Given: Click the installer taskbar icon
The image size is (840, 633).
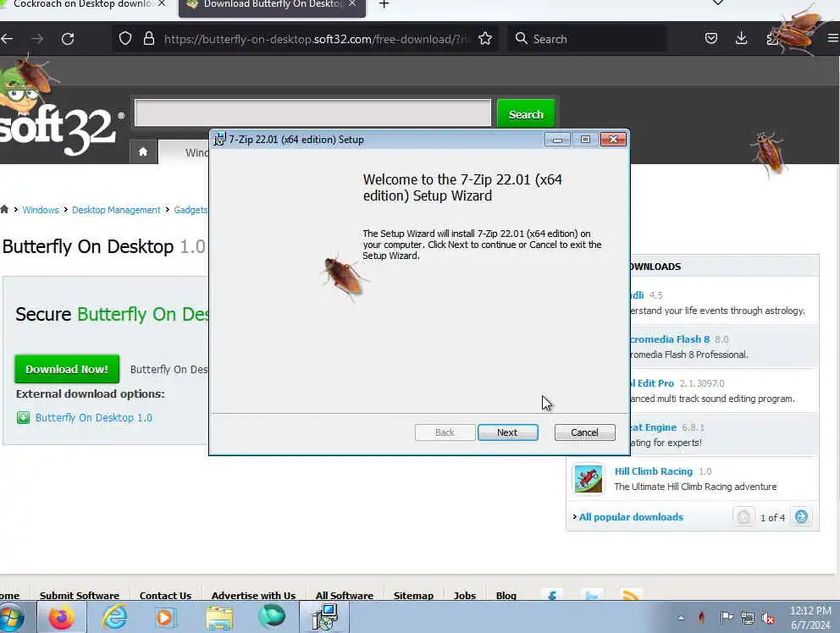Looking at the screenshot, I should pos(324,618).
